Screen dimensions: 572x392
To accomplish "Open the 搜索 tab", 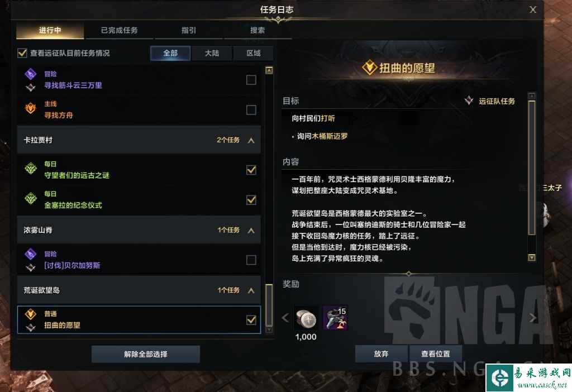I will [x=257, y=30].
